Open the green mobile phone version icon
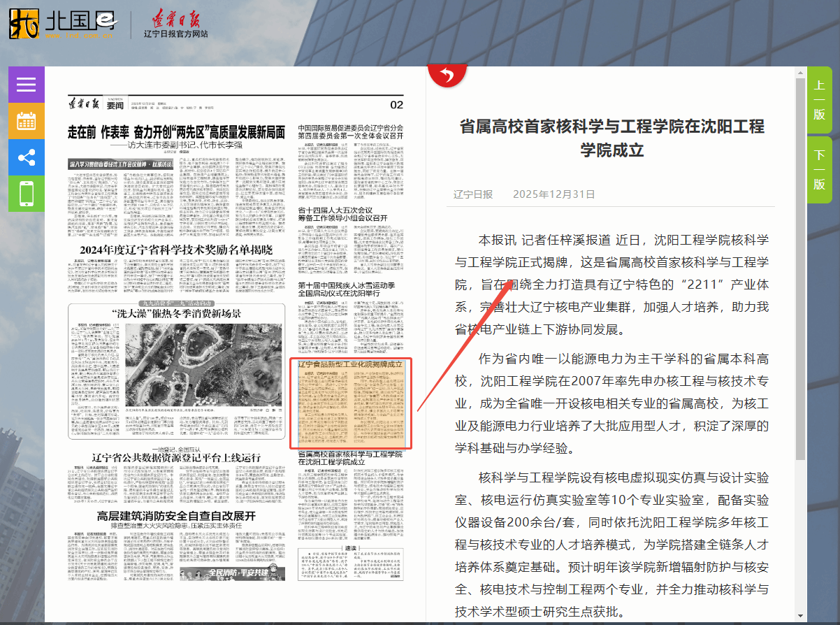 (x=26, y=194)
